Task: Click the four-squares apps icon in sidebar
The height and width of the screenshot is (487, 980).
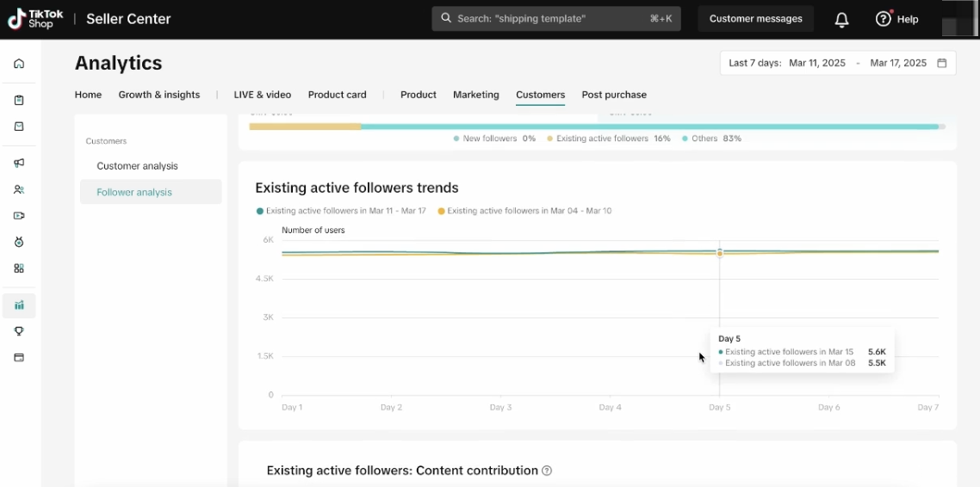Action: [19, 268]
